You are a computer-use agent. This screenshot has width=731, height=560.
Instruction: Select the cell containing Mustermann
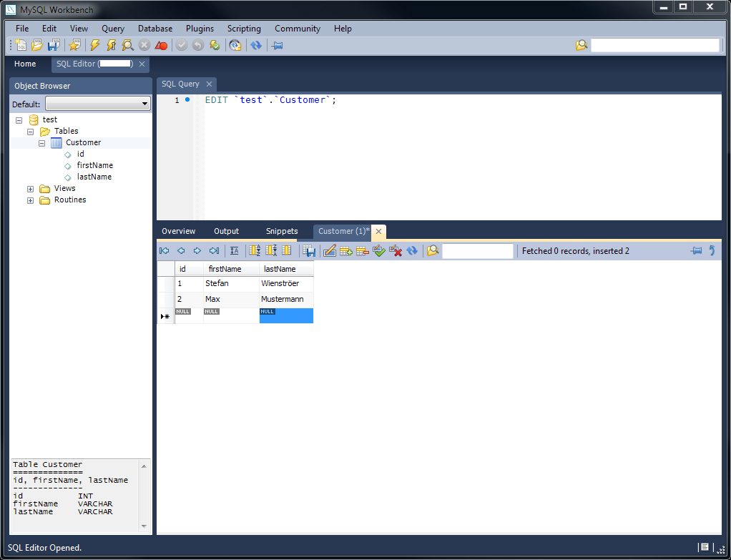click(286, 300)
